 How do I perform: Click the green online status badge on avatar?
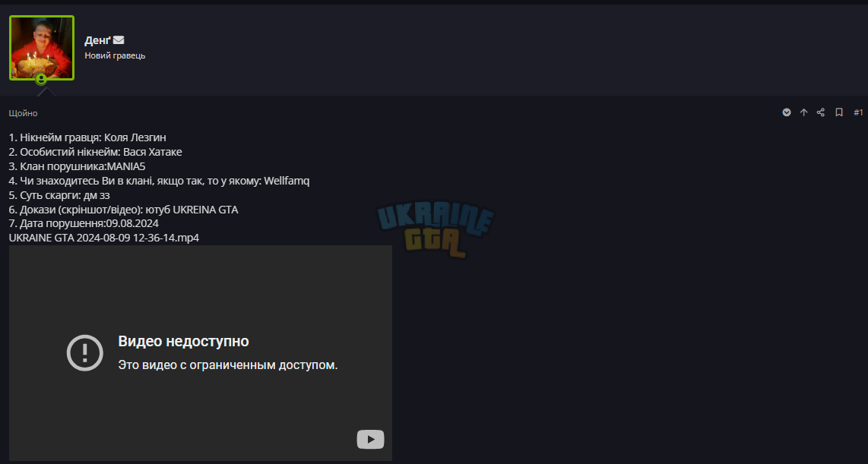coord(41,79)
